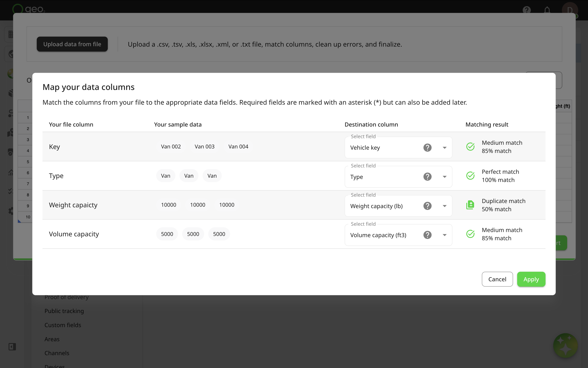This screenshot has width=588, height=368.
Task: Open the Custom fields settings item
Action: pos(63,325)
